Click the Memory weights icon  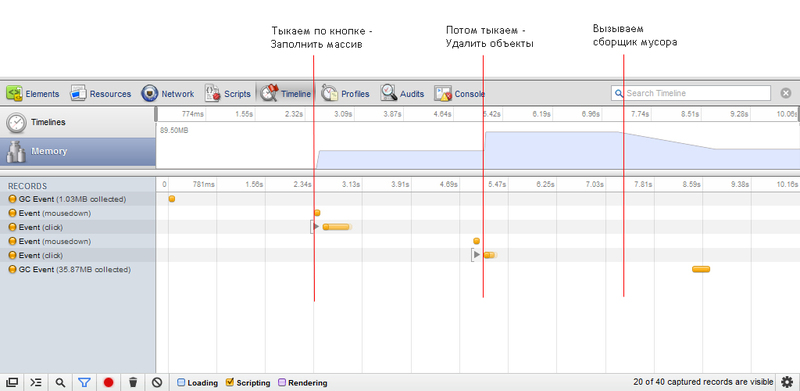(x=16, y=152)
